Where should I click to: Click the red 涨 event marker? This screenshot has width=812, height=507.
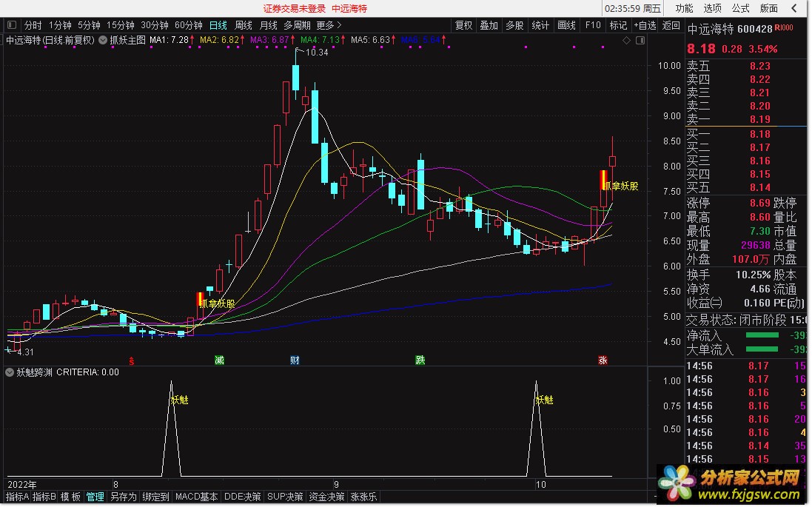[603, 360]
